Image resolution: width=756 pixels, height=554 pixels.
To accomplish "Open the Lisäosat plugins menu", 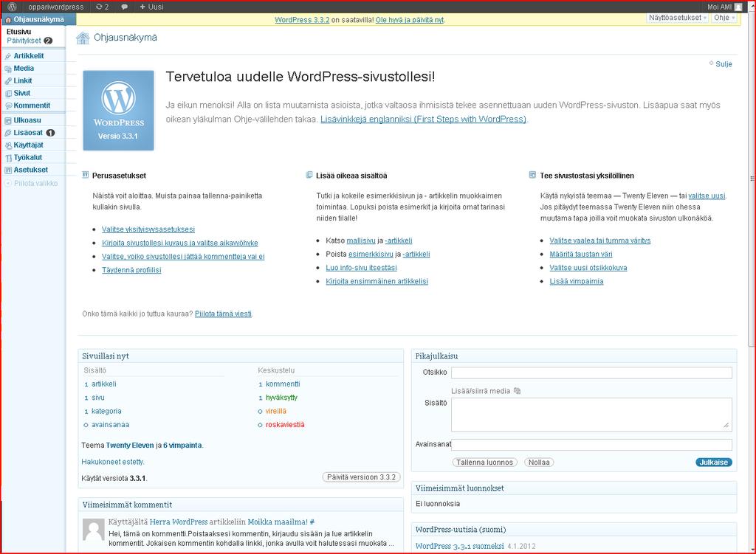I will [x=28, y=133].
